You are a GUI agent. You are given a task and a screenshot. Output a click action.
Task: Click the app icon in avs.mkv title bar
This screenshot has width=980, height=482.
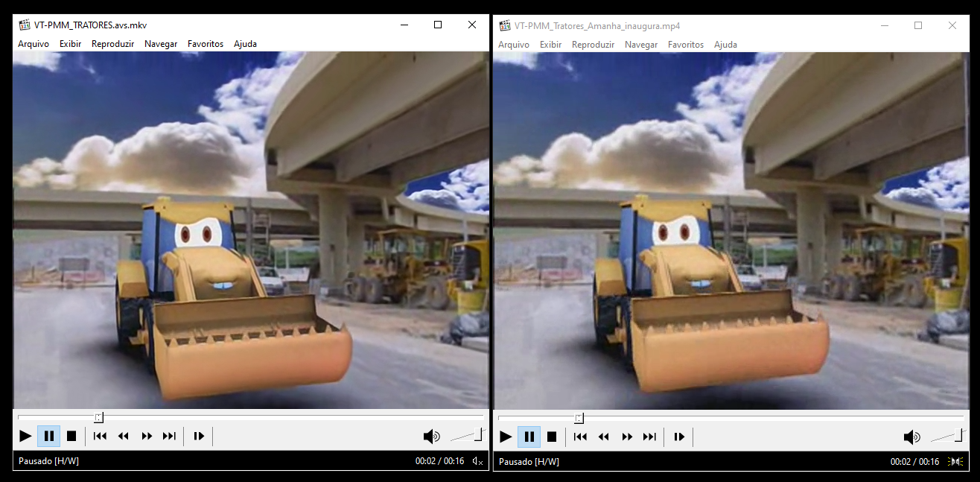[25, 25]
